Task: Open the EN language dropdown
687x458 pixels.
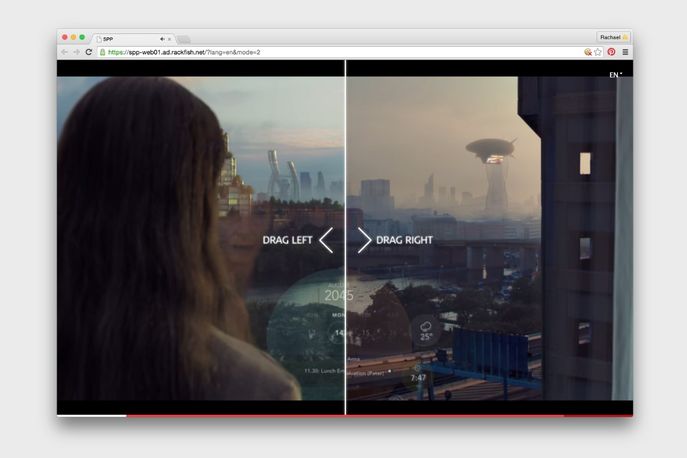Action: click(616, 74)
